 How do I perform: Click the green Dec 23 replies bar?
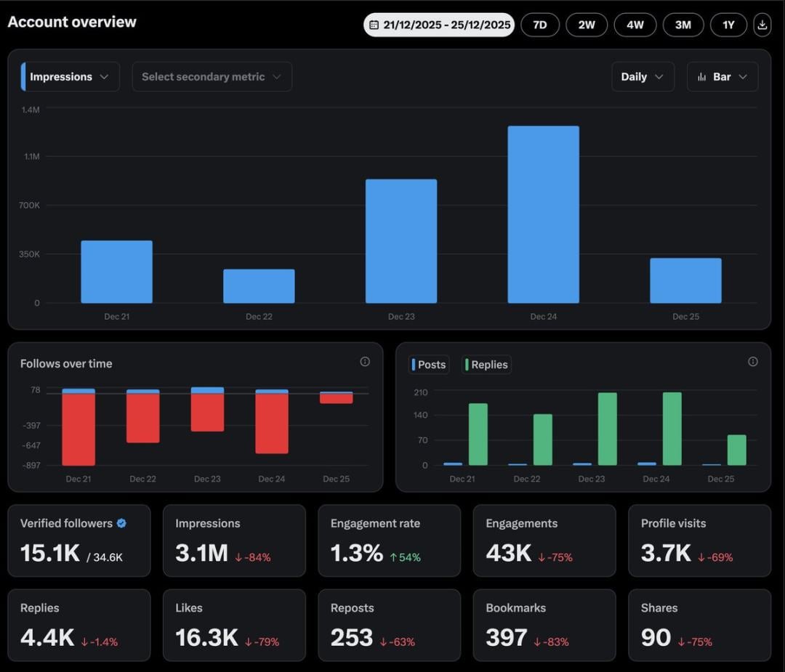coord(607,429)
